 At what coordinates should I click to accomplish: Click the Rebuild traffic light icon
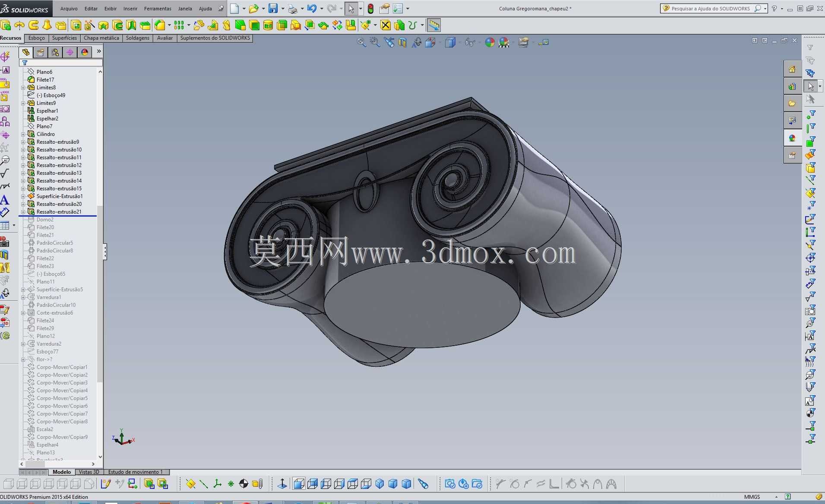(370, 8)
